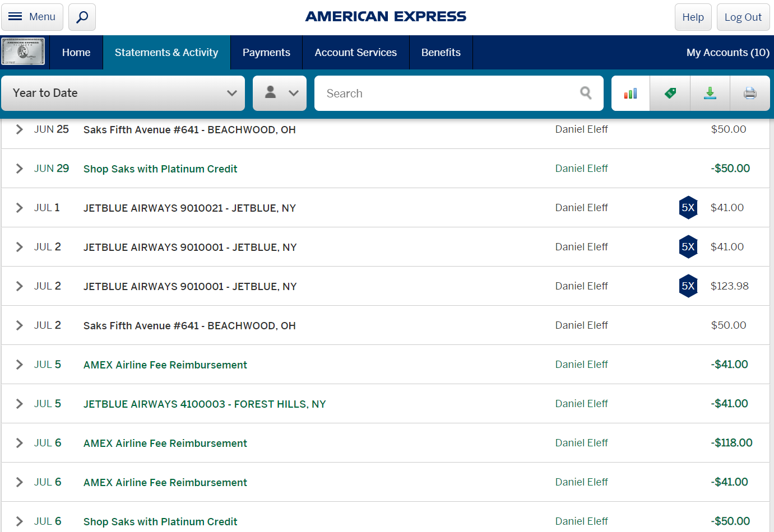This screenshot has height=532, width=774.
Task: Click the 5X badge on the $123.98 charge
Action: 688,286
